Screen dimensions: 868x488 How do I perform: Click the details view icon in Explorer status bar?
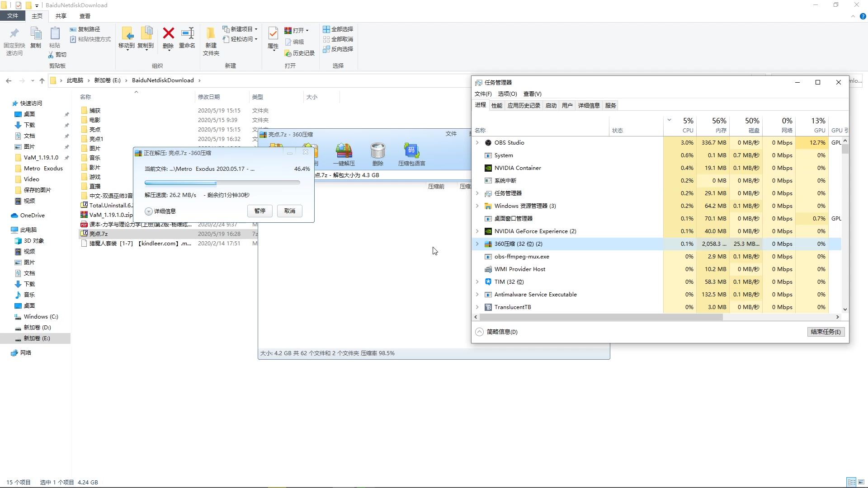[x=851, y=482]
